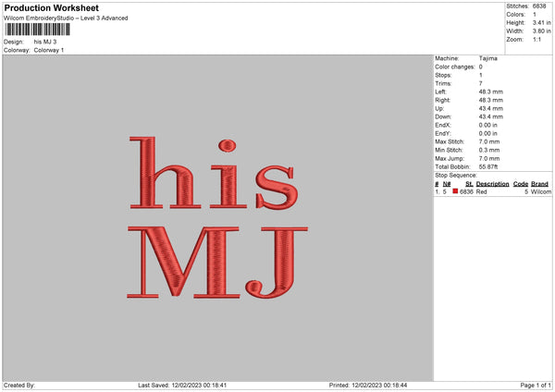
Task: Click the dot of the letter i
Action: [x=228, y=145]
